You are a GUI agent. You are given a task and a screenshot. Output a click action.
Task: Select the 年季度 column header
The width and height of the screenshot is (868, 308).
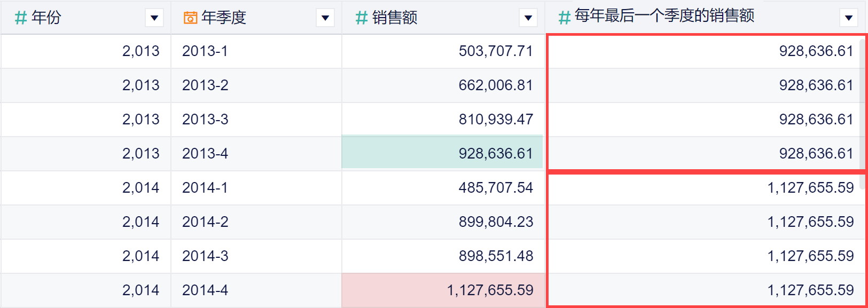click(224, 18)
